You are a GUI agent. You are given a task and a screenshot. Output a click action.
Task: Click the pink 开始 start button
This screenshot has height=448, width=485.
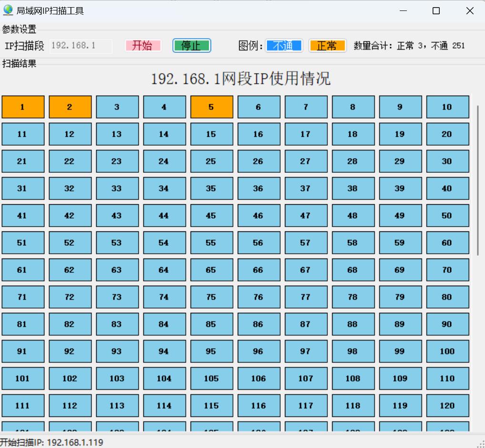pos(143,46)
